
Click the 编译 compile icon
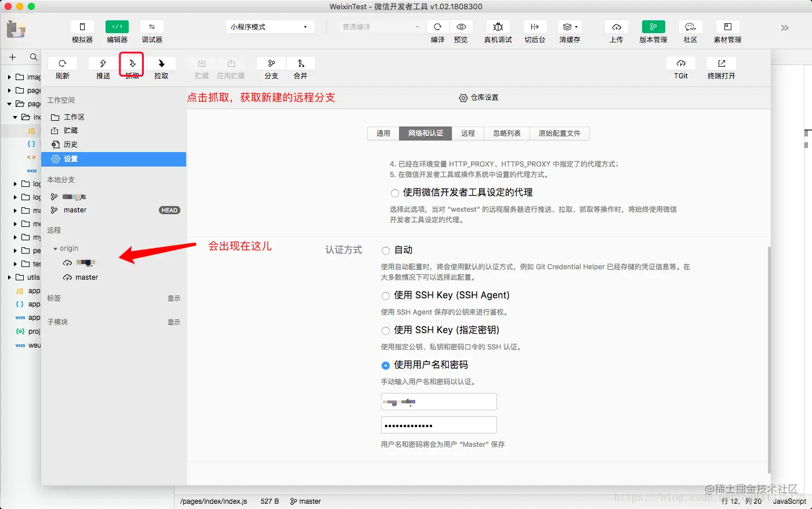(x=438, y=27)
